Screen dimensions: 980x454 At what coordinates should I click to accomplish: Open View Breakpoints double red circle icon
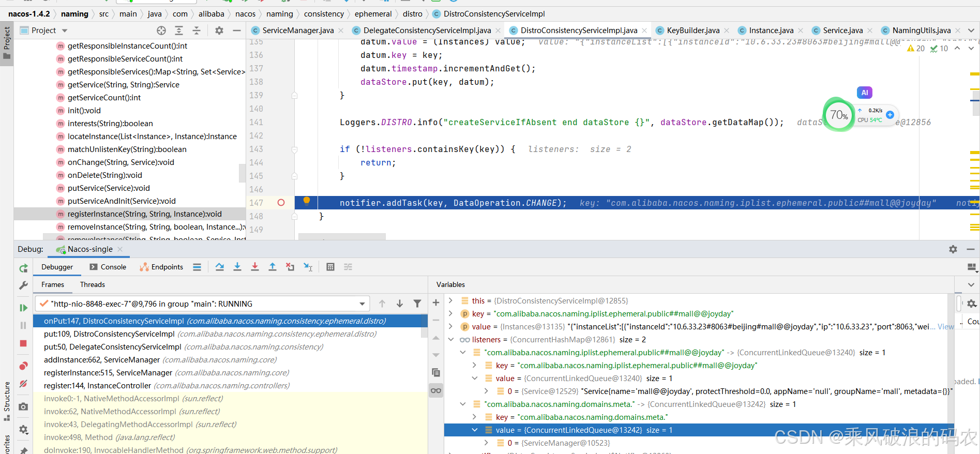[23, 366]
